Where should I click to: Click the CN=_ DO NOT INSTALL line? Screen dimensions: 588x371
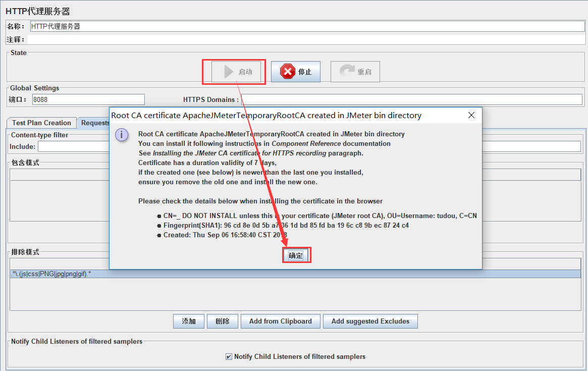pyautogui.click(x=320, y=216)
